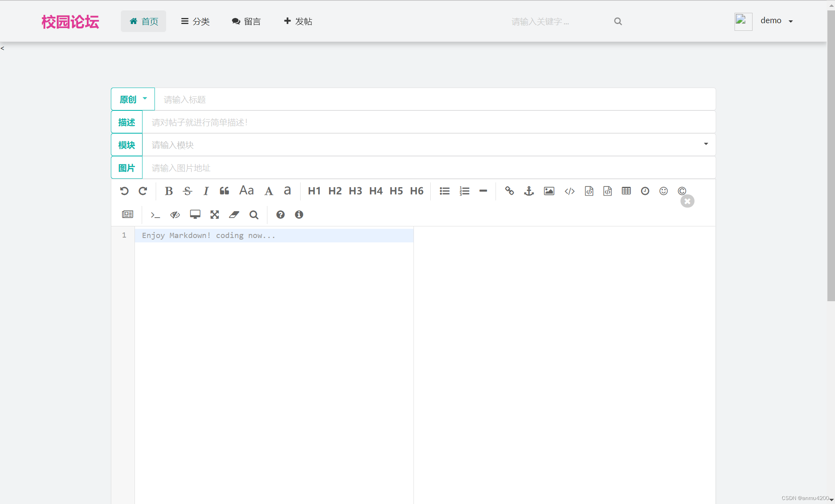Click the 图片 image URL input

click(x=429, y=168)
